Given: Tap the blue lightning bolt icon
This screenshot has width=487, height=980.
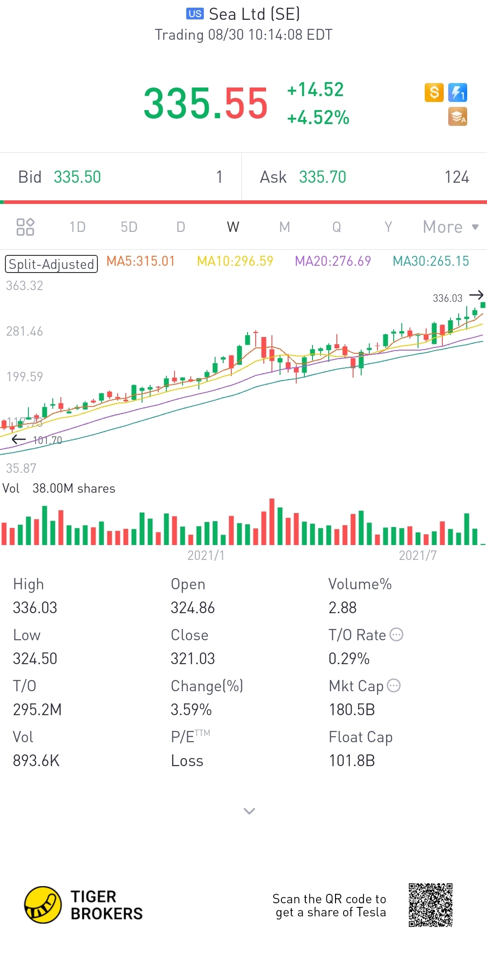Looking at the screenshot, I should click(458, 92).
